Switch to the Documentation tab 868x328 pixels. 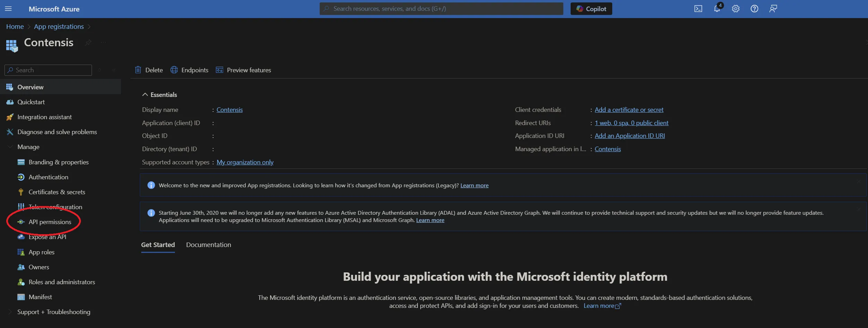click(209, 245)
